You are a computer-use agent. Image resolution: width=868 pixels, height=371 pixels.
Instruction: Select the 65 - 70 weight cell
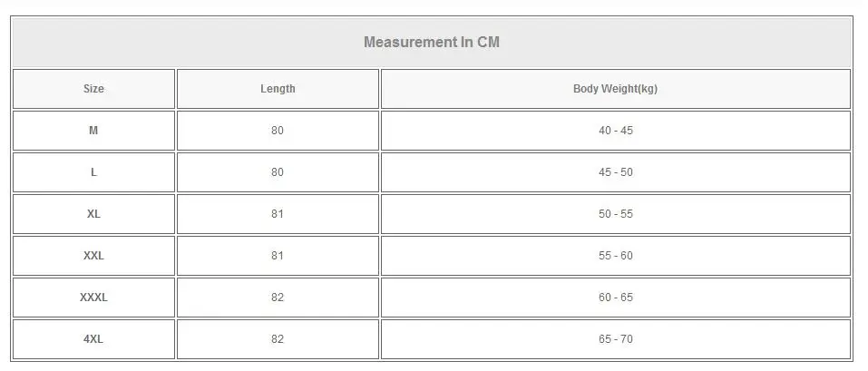coord(615,339)
